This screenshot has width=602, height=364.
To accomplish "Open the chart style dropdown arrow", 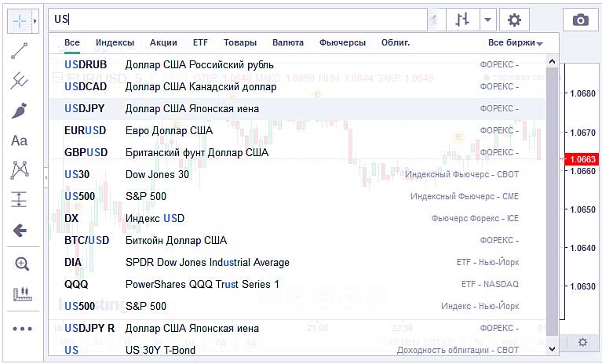I will 487,20.
